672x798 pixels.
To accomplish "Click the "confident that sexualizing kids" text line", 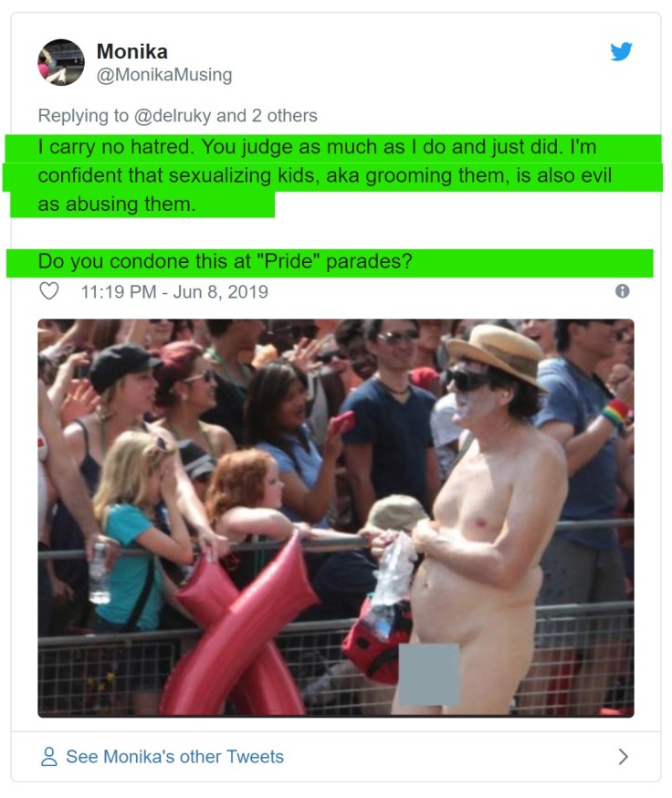I will 325,175.
